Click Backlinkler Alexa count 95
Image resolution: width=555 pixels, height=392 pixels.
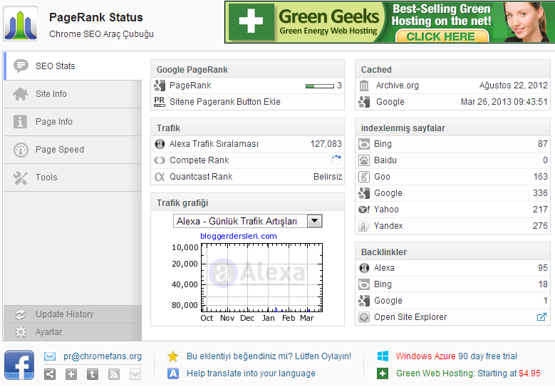point(543,268)
